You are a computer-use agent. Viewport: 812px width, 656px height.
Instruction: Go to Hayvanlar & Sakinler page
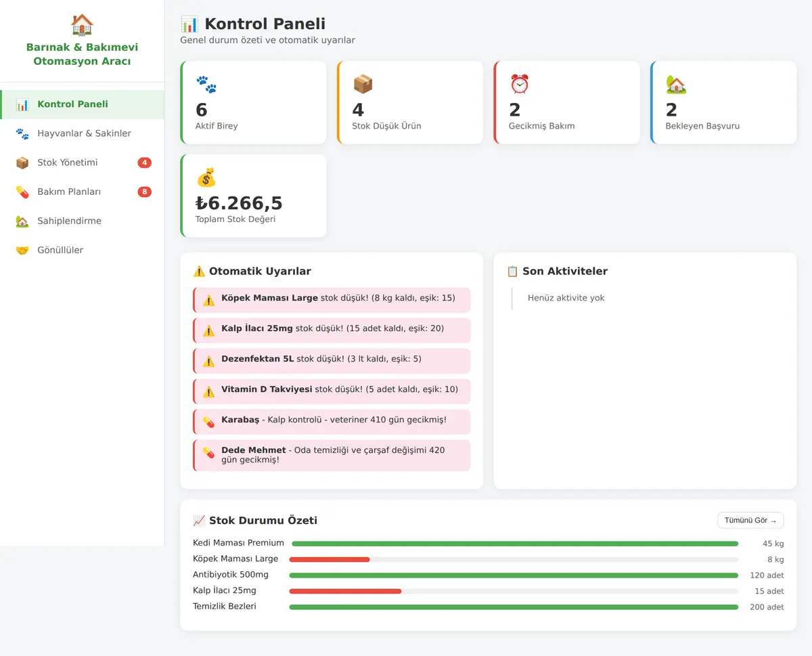(x=82, y=133)
